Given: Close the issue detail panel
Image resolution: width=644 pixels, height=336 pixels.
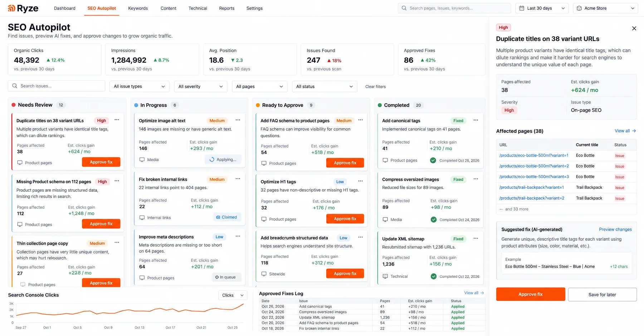Looking at the screenshot, I should [x=634, y=28].
